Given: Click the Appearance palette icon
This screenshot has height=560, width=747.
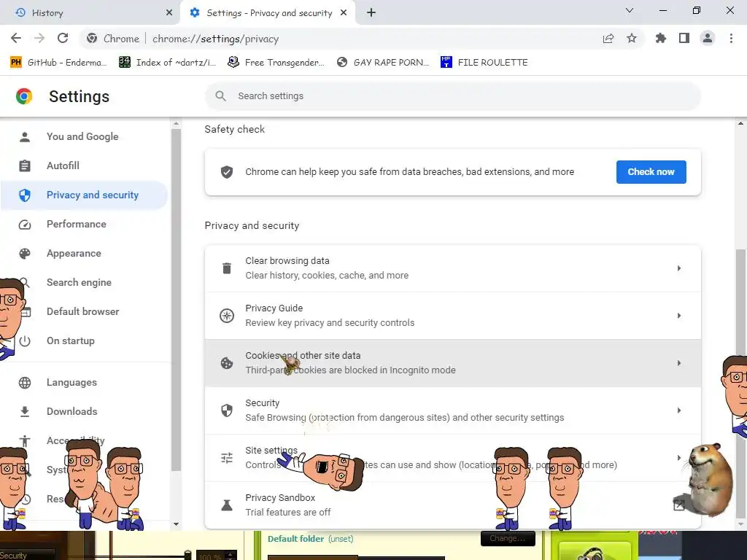Looking at the screenshot, I should pyautogui.click(x=25, y=254).
